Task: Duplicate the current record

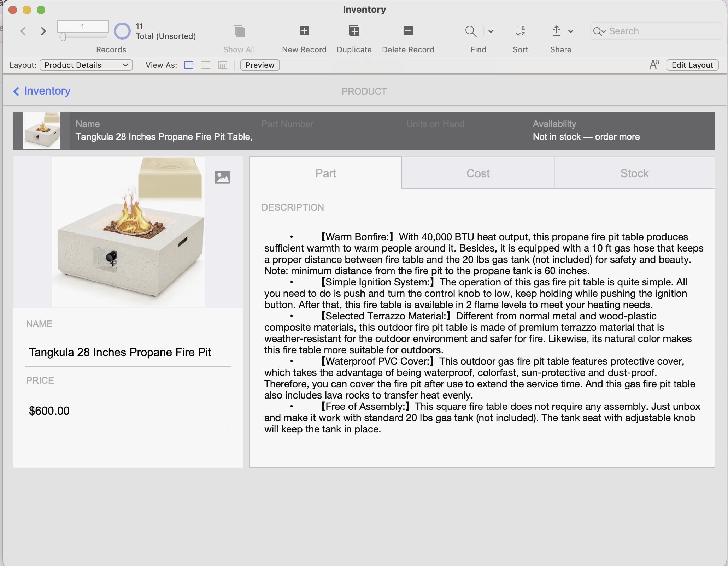Action: [x=354, y=31]
